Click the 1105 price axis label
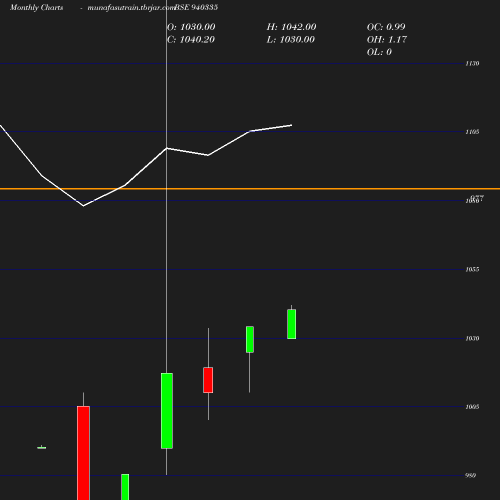The height and width of the screenshot is (500, 500). click(x=472, y=132)
